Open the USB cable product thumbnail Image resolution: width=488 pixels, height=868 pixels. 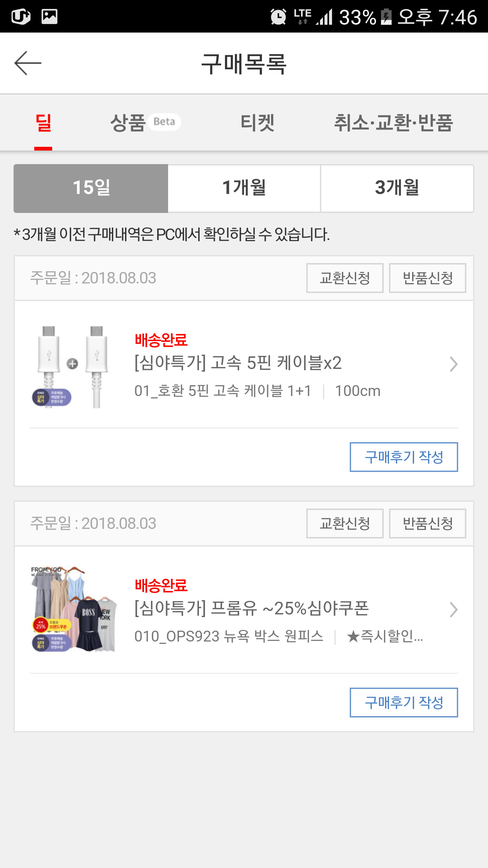[x=73, y=367]
